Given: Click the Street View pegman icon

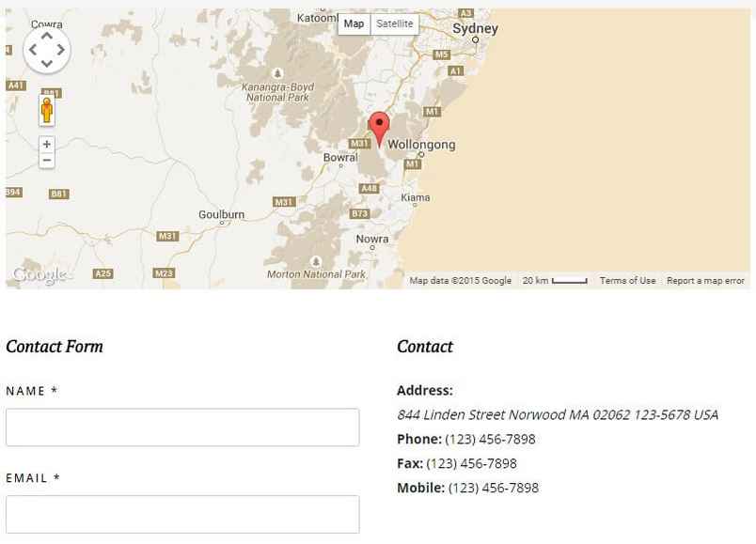Looking at the screenshot, I should coord(46,110).
